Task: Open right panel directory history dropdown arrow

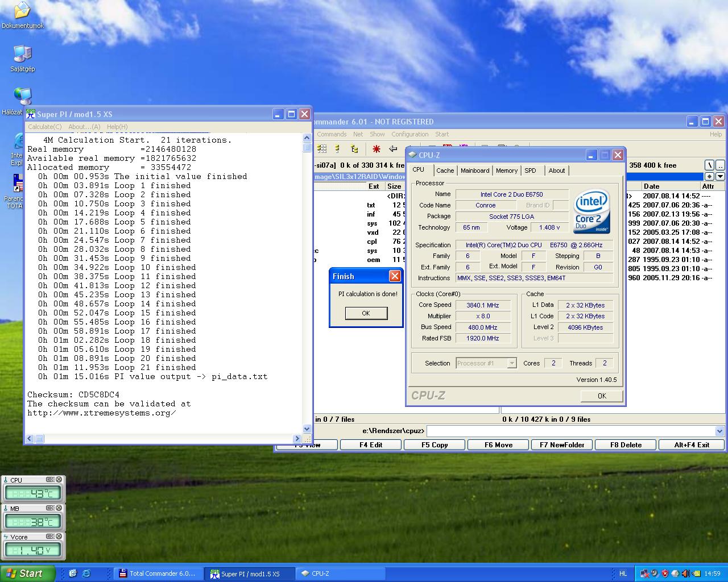Action: (720, 177)
